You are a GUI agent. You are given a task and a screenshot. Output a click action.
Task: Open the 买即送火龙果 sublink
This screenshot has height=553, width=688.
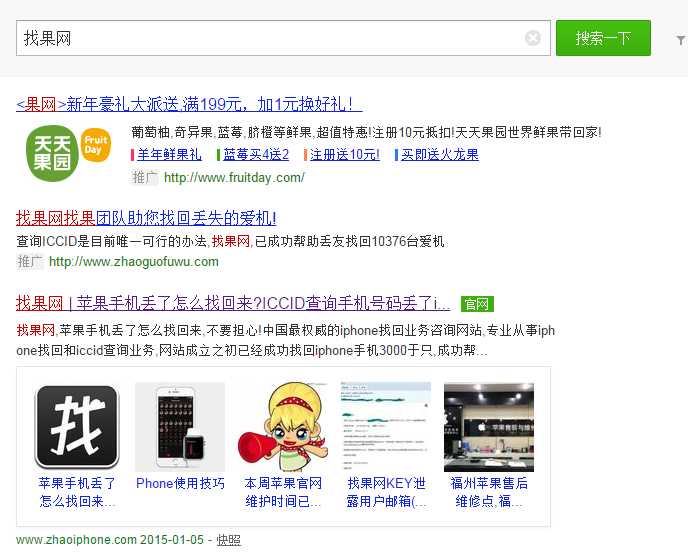point(440,154)
